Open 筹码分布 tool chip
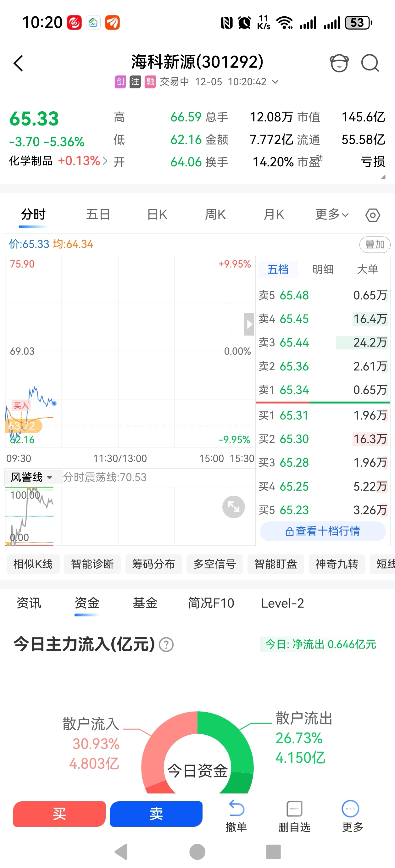This screenshot has width=395, height=868. [153, 564]
